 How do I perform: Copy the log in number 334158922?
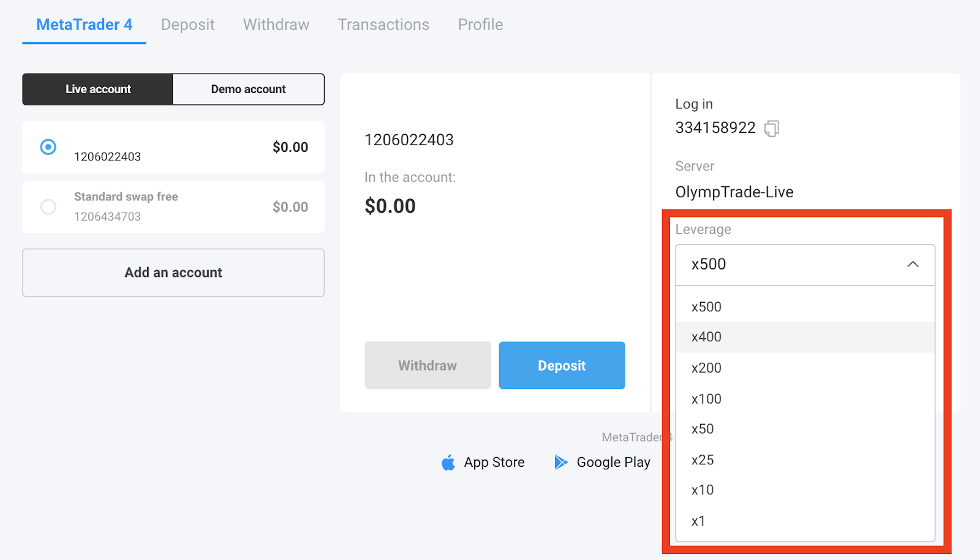[x=772, y=128]
